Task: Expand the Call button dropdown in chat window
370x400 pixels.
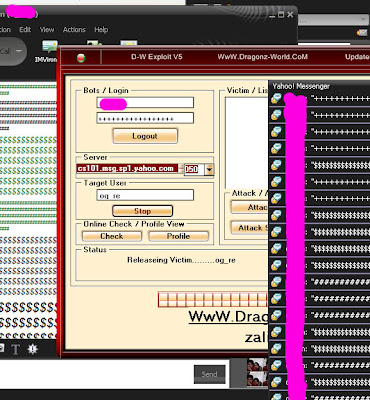Action: tap(19, 51)
